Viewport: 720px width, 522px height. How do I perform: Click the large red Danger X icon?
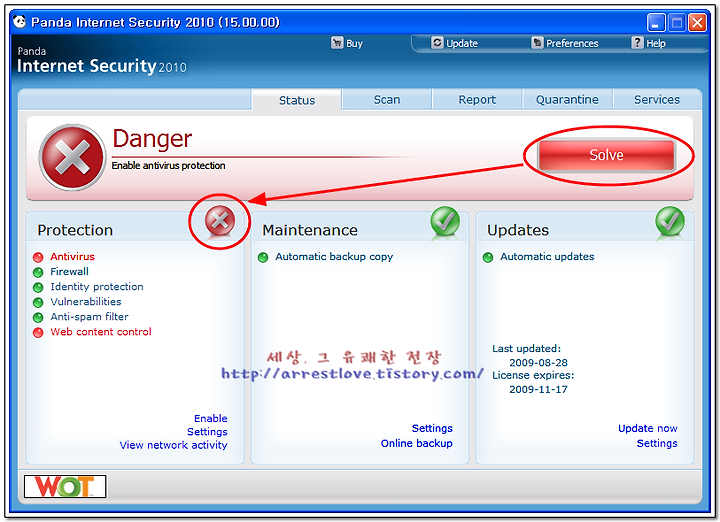[x=72, y=157]
